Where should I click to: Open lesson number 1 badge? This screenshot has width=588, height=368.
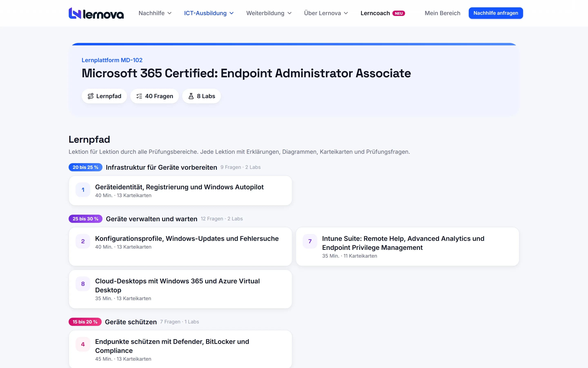(x=83, y=190)
